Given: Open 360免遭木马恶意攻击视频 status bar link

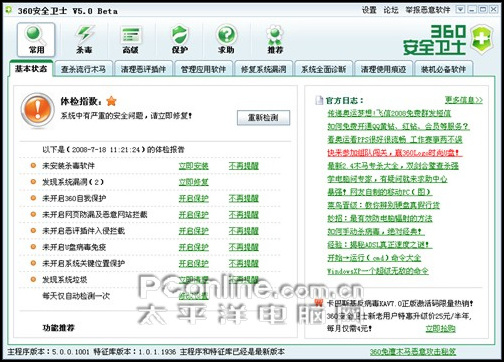Looking at the screenshot, I should 413,352.
